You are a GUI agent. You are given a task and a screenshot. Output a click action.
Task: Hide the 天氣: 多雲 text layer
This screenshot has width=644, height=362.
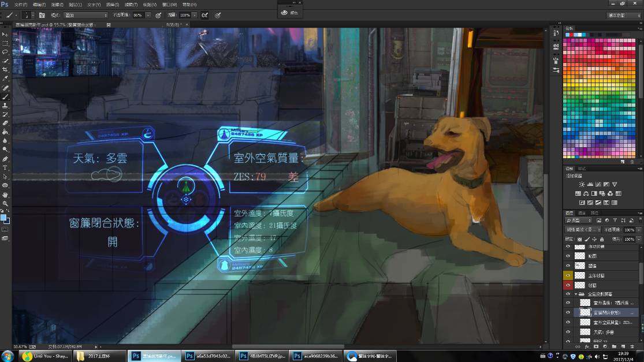pyautogui.click(x=568, y=331)
